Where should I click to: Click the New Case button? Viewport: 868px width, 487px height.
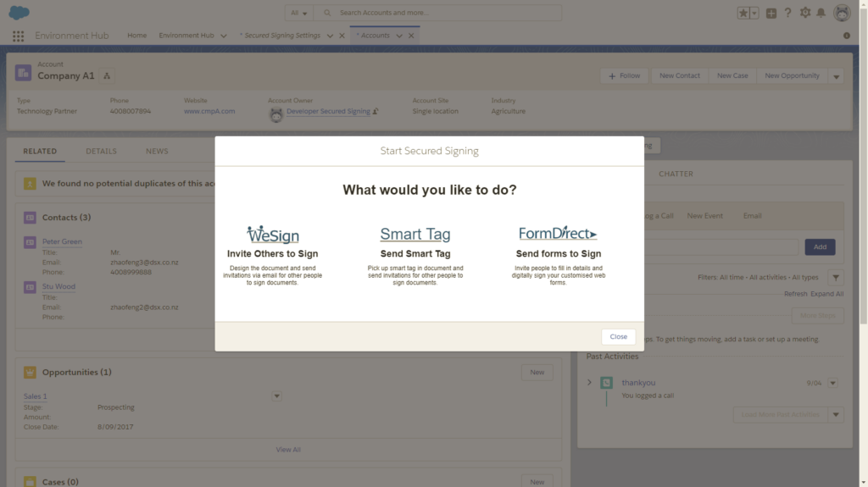pyautogui.click(x=732, y=76)
